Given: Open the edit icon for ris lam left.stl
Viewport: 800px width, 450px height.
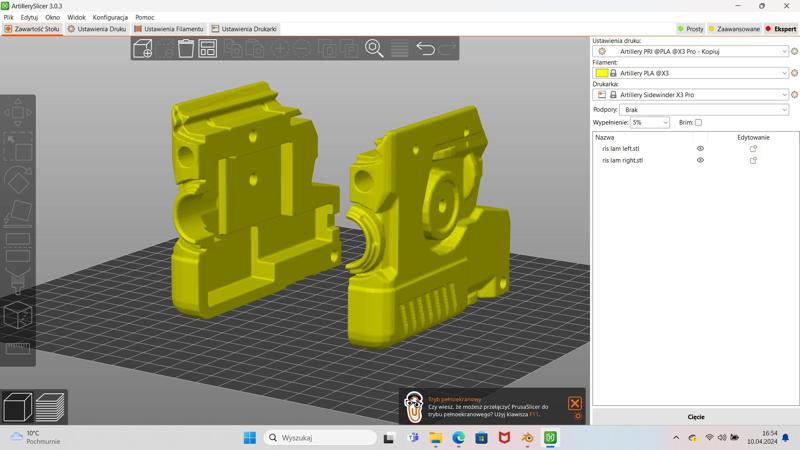Looking at the screenshot, I should tap(753, 149).
